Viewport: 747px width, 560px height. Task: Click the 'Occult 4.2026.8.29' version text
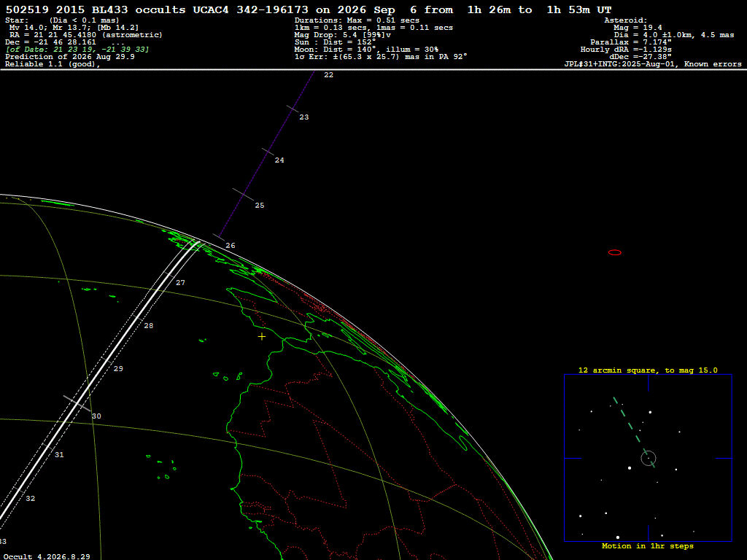click(46, 556)
